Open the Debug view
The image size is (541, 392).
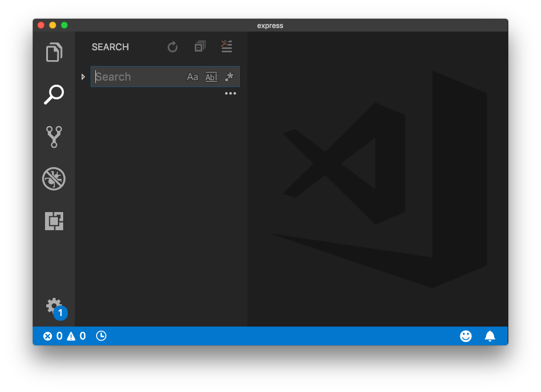54,179
